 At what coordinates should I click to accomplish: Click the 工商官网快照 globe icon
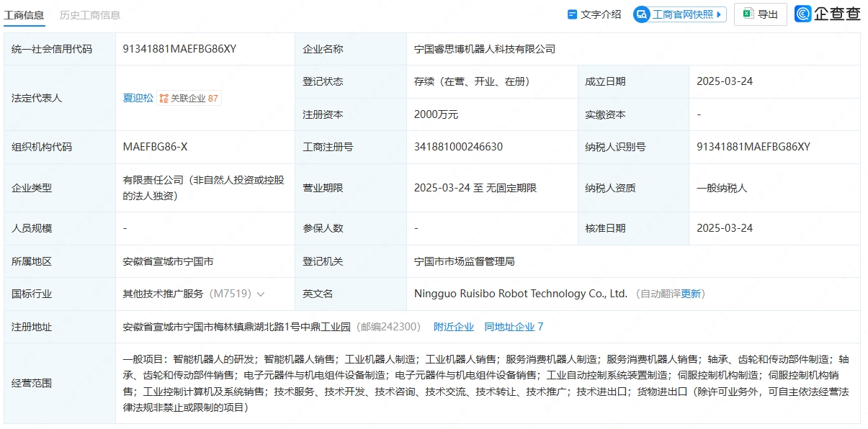coord(642,14)
